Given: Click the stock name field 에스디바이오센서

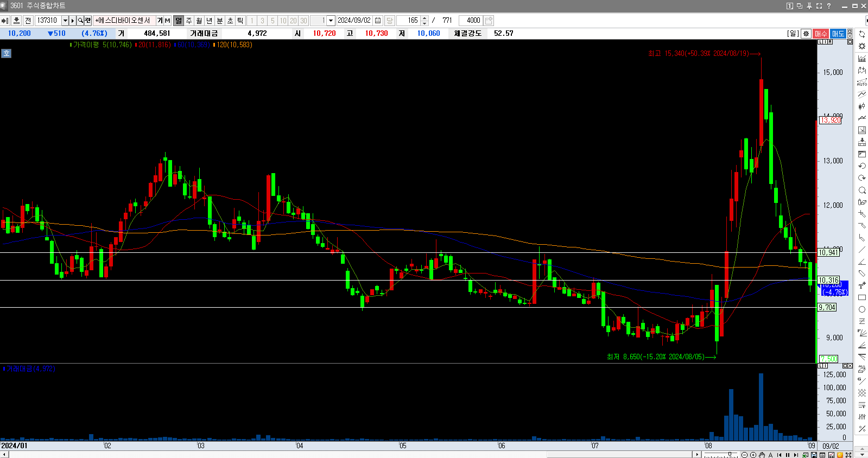Looking at the screenshot, I should pos(124,21).
